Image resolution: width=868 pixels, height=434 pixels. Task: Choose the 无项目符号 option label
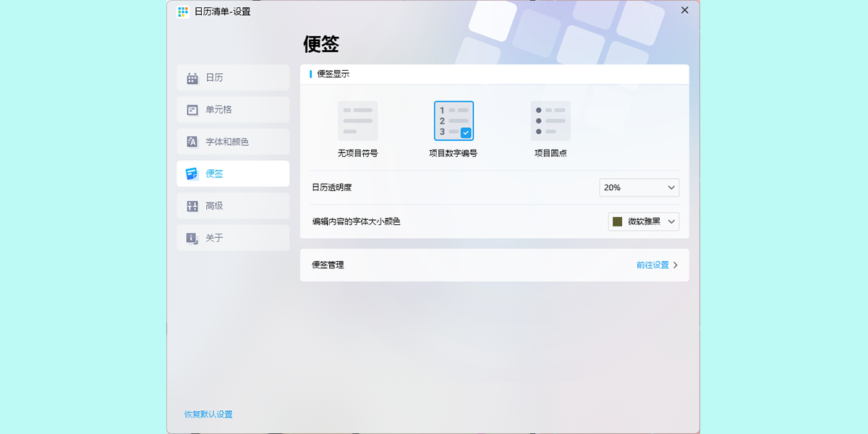coord(357,153)
